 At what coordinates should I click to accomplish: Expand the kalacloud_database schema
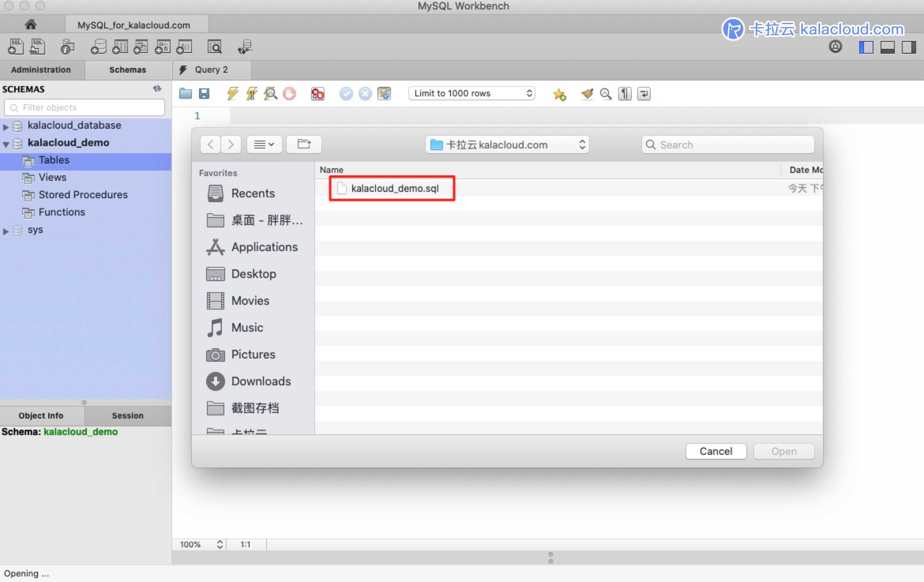7,126
